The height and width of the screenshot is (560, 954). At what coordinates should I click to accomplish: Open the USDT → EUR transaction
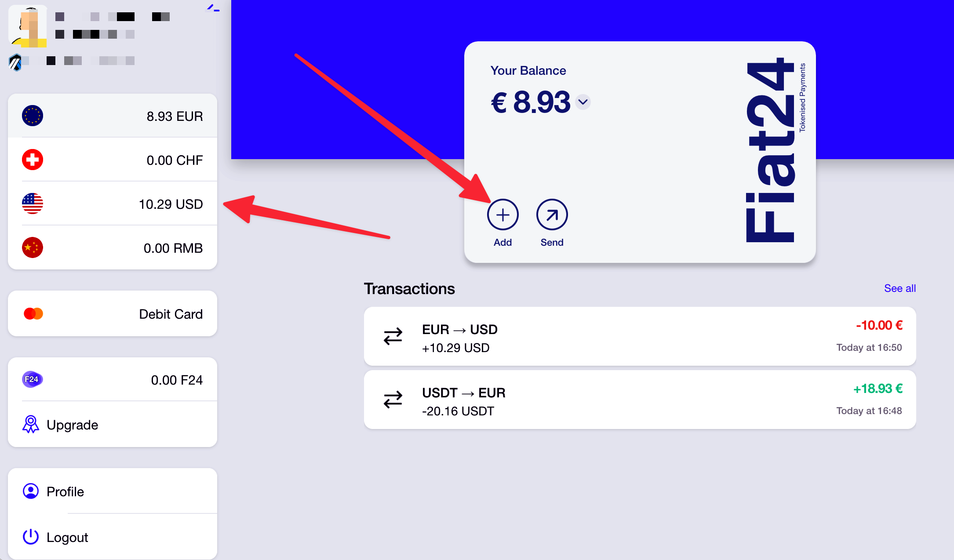(x=640, y=400)
